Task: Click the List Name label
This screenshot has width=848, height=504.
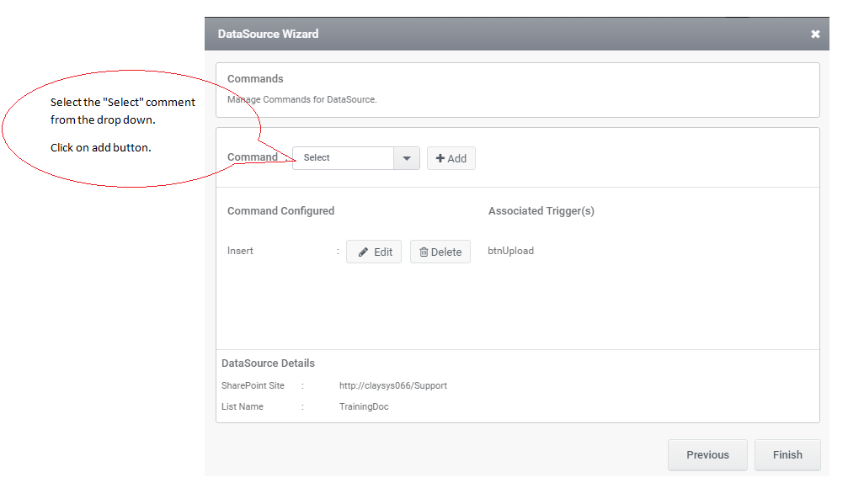Action: [x=243, y=406]
